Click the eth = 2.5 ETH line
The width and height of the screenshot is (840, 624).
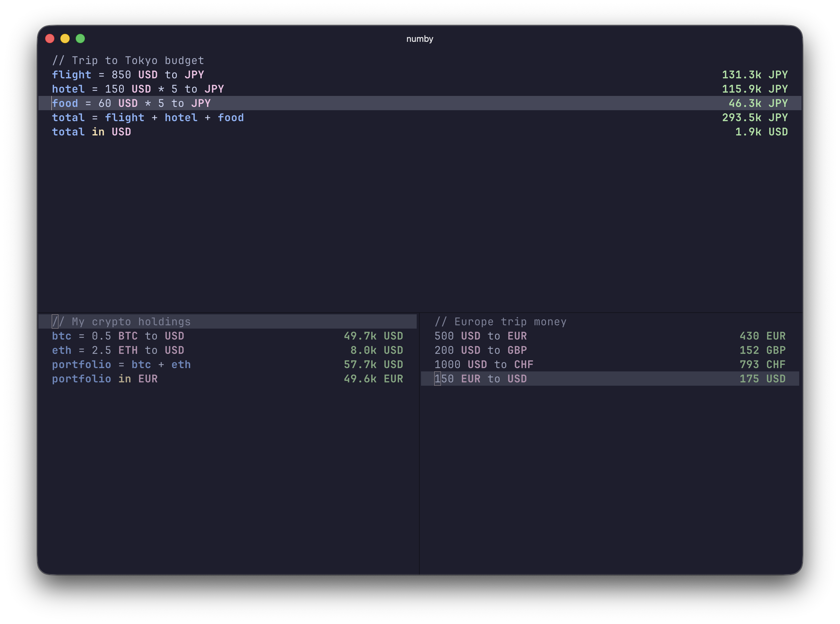tap(118, 350)
